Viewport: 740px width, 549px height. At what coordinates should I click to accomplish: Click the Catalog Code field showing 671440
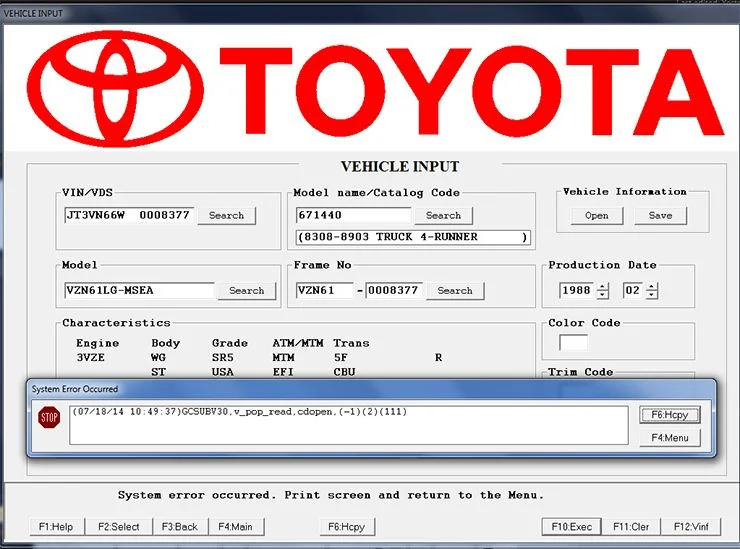pyautogui.click(x=353, y=215)
